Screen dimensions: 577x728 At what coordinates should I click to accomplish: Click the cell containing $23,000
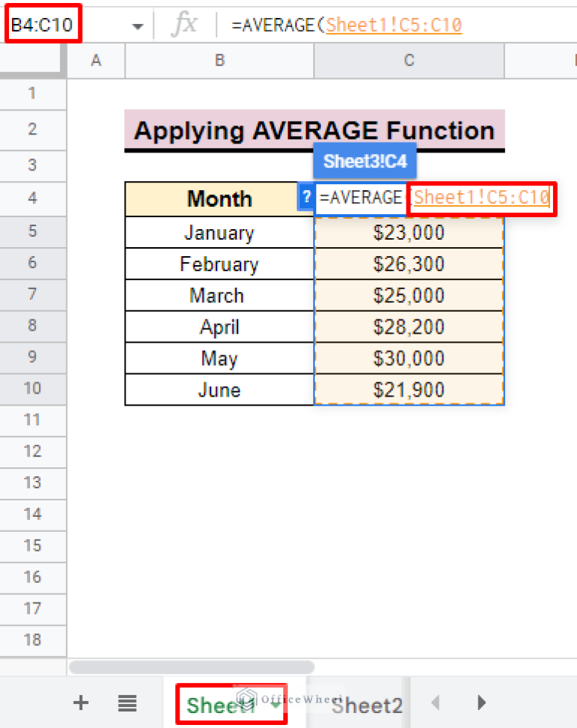point(409,233)
